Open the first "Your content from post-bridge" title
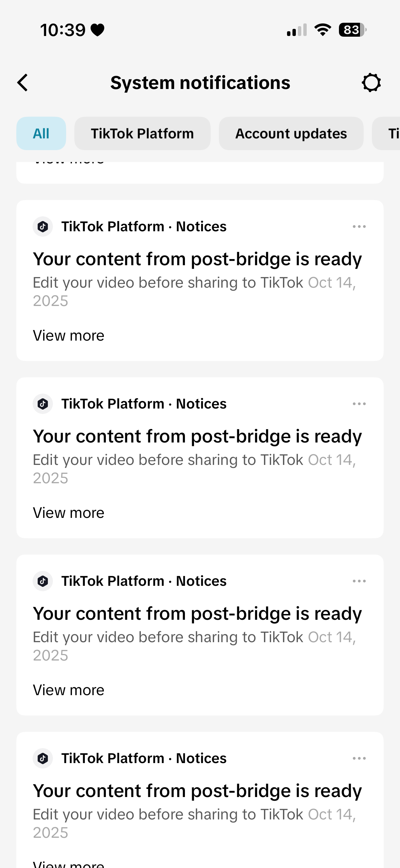Screen dimensions: 400x868 (197, 259)
